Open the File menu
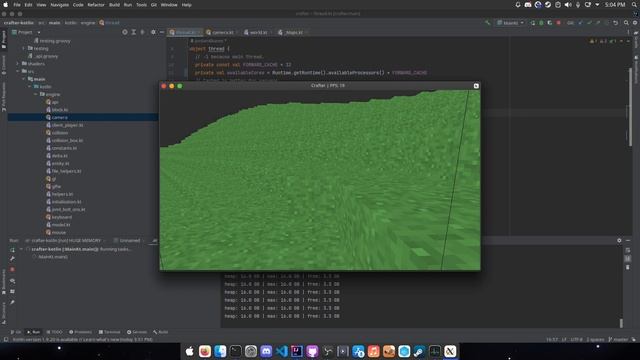Image resolution: width=640 pixels, height=360 pixels. tap(17, 5)
